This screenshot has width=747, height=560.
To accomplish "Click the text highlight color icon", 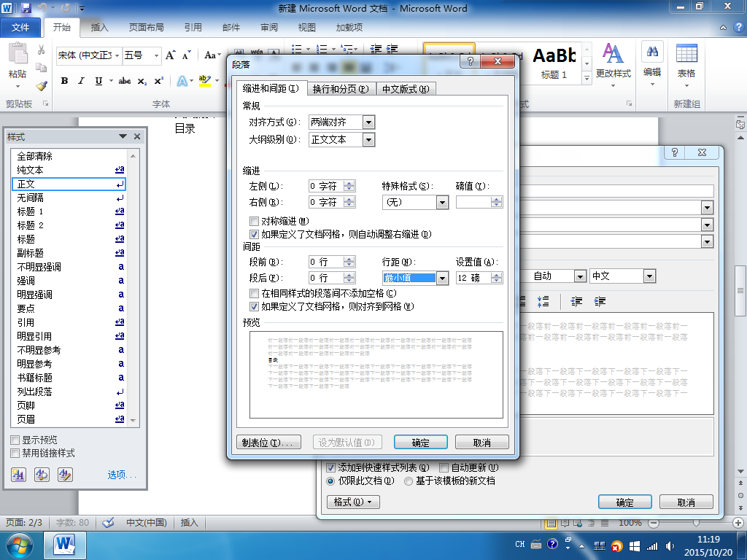I will tap(205, 81).
